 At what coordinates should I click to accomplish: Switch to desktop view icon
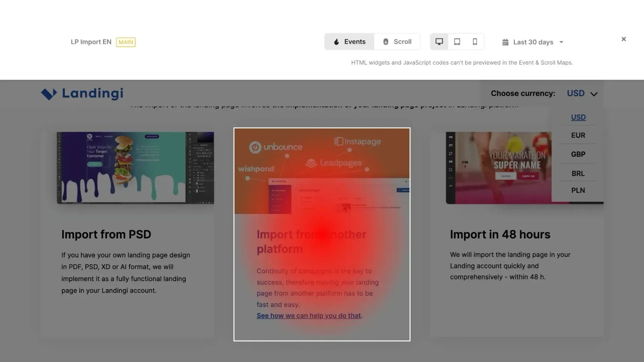point(439,42)
